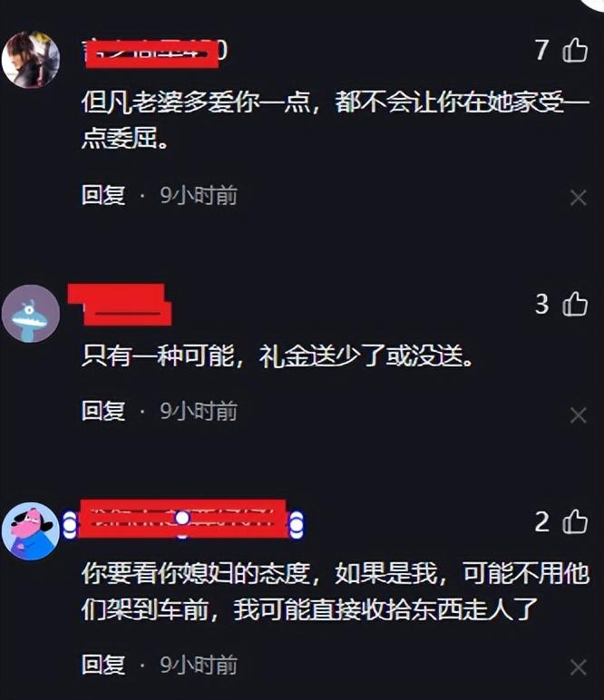Image resolution: width=604 pixels, height=700 pixels.
Task: Select the left handle of the selection box
Action: point(70,525)
